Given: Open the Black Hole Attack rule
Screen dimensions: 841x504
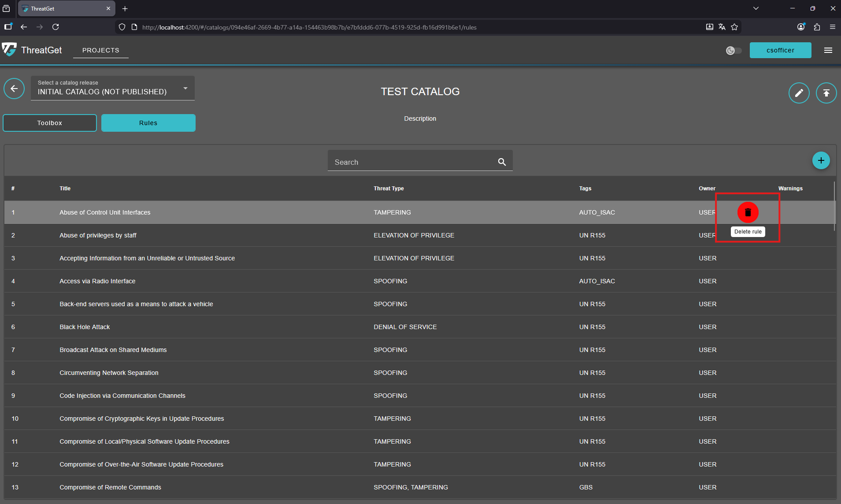Looking at the screenshot, I should pyautogui.click(x=85, y=327).
